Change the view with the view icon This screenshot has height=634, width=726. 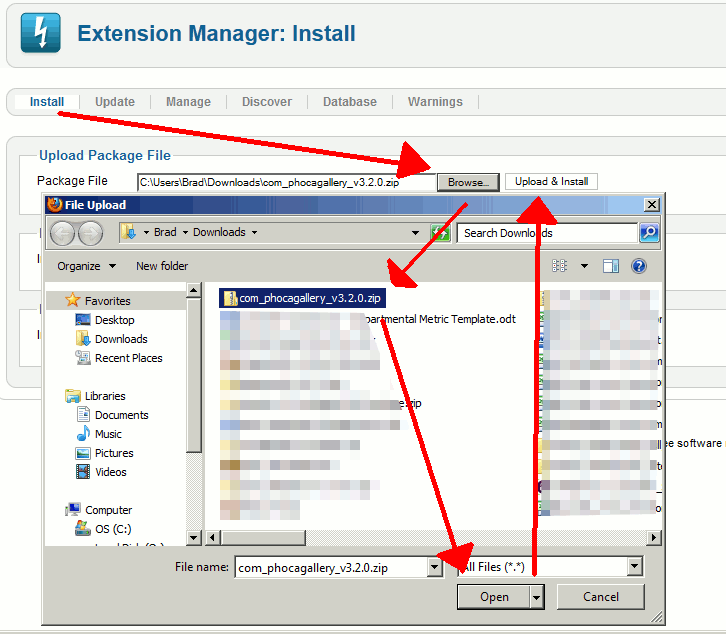(559, 266)
